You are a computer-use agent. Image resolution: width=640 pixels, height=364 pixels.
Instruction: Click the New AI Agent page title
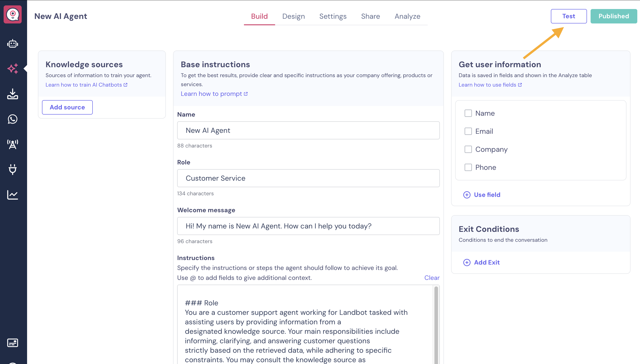[61, 16]
